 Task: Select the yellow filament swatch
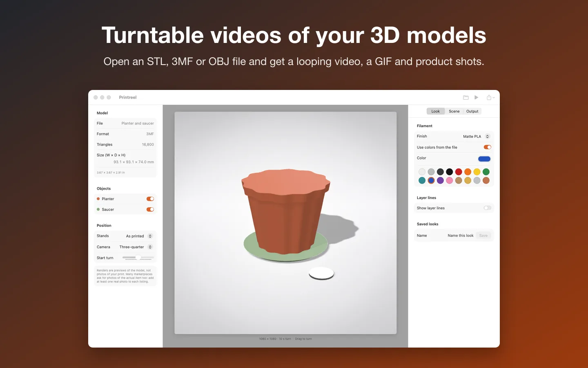[477, 172]
